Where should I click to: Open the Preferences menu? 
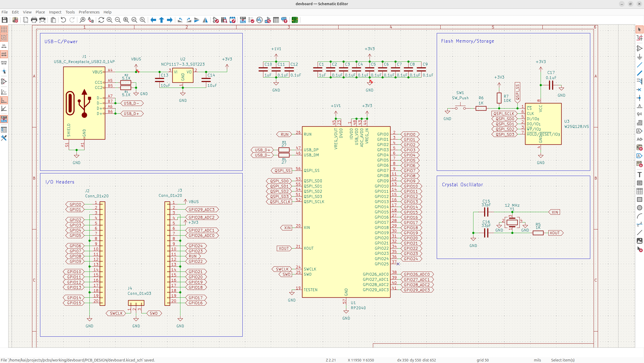click(x=89, y=12)
